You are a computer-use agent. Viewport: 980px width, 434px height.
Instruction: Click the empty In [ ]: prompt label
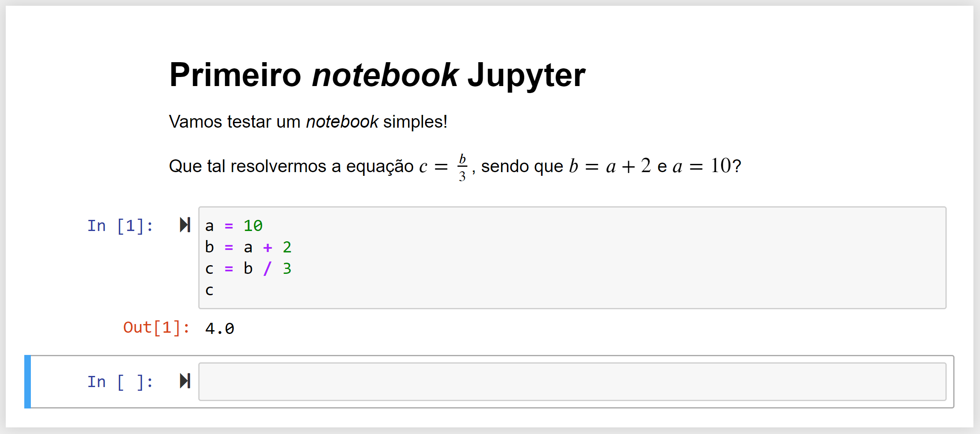(x=120, y=382)
